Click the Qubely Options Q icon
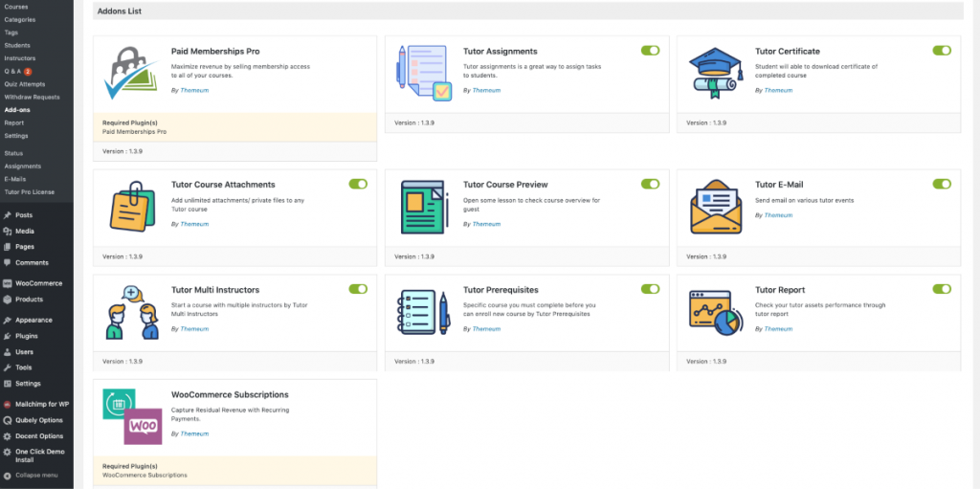 tap(8, 420)
